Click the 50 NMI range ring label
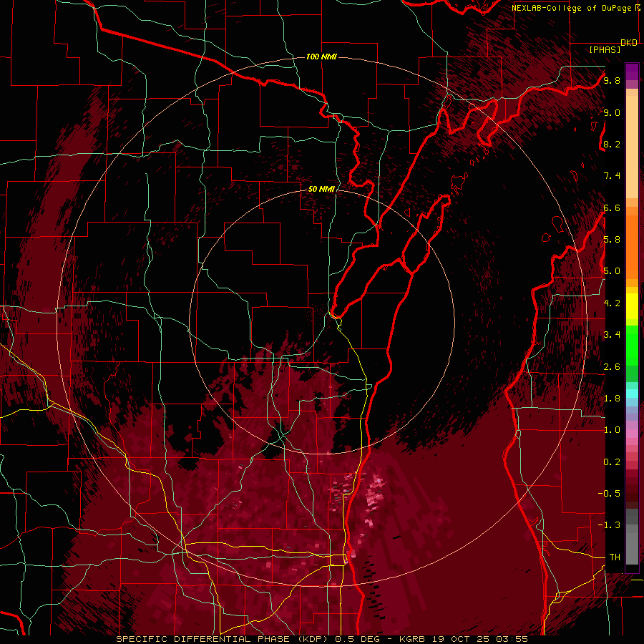 [x=321, y=189]
